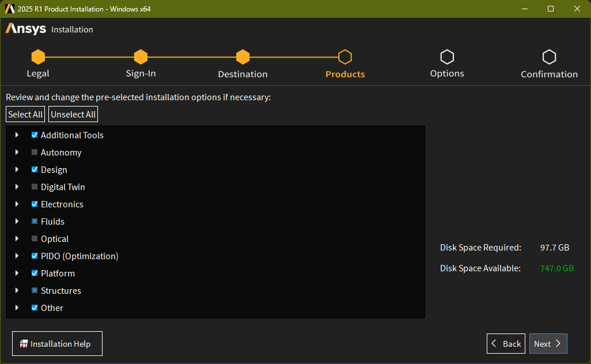Toggle the Fluids checkbox
This screenshot has height=364, width=591.
tap(35, 222)
